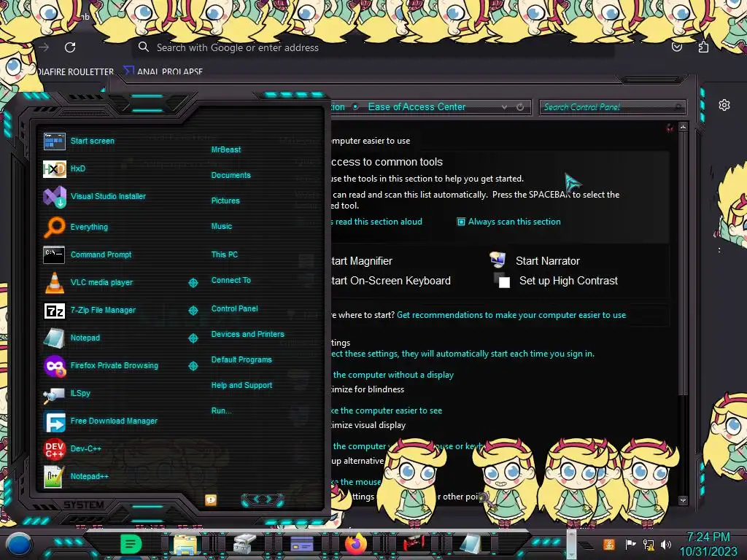Launch VLC media player
747x560 pixels.
(88, 282)
